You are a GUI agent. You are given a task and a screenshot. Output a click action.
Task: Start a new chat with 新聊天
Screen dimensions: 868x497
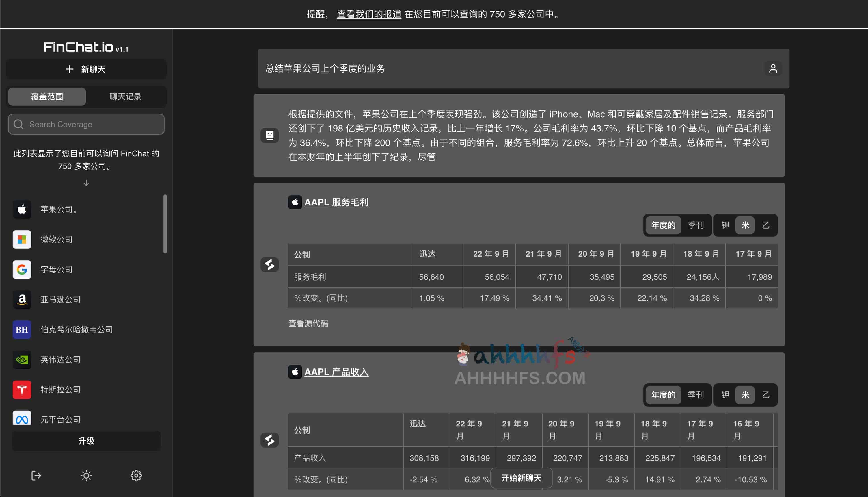point(86,69)
